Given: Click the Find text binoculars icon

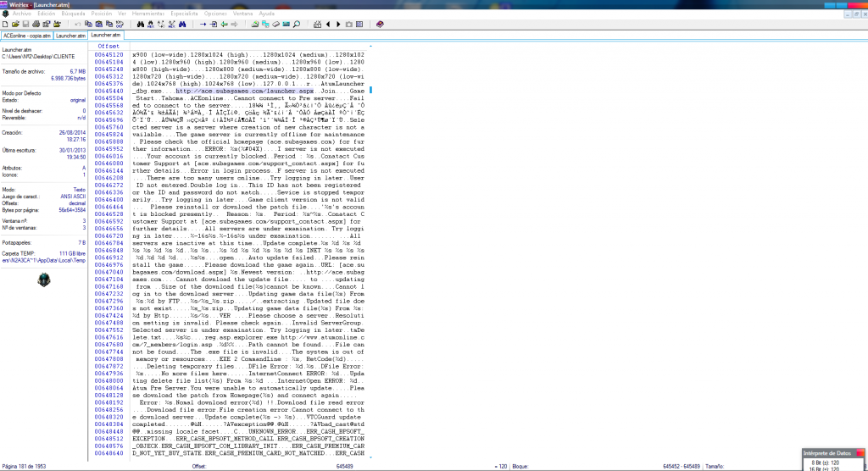Looking at the screenshot, I should [140, 24].
